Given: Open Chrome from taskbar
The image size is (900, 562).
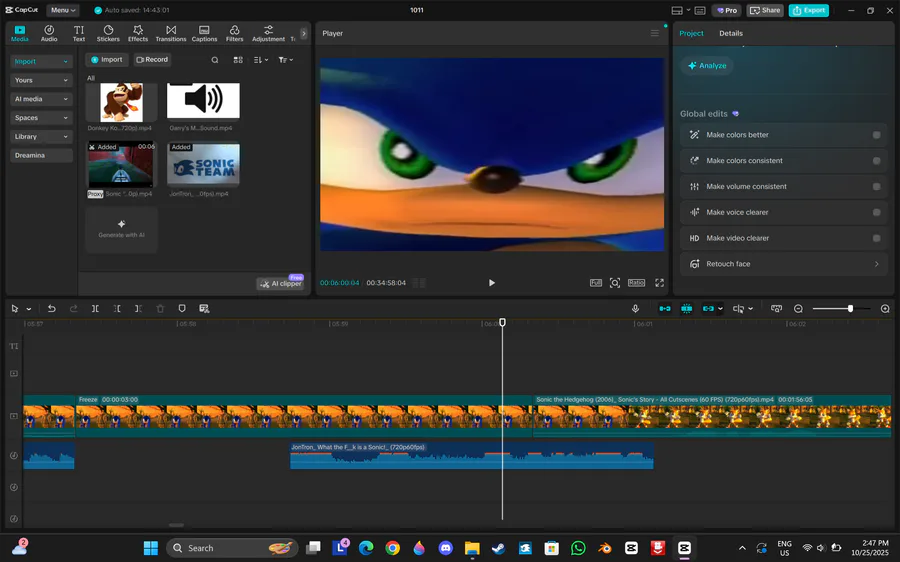Looking at the screenshot, I should click(x=393, y=548).
